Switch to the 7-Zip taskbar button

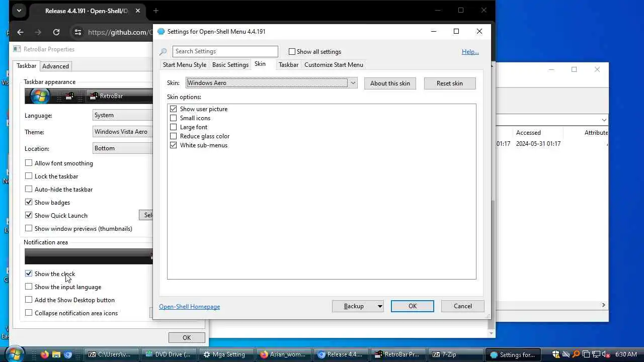(455, 354)
